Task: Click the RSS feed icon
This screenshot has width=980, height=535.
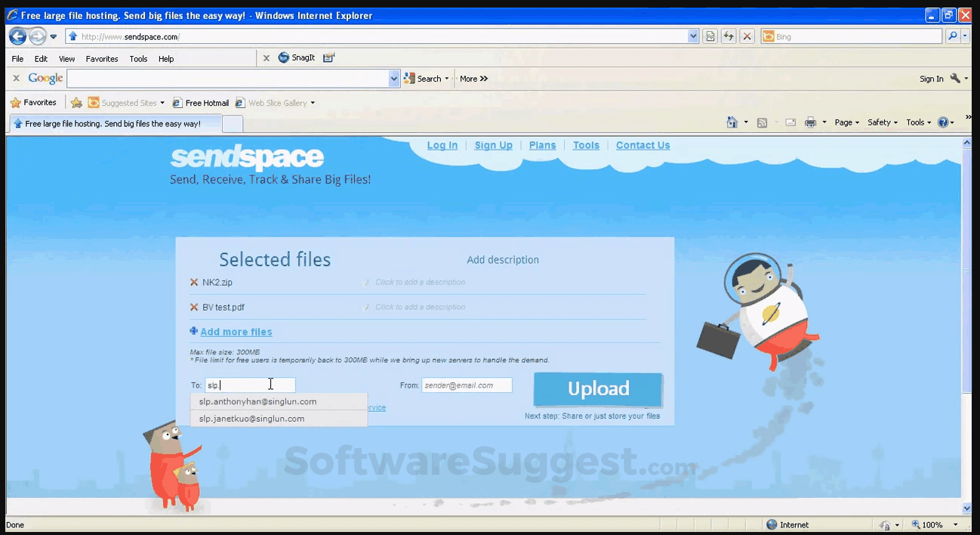Action: pos(763,122)
